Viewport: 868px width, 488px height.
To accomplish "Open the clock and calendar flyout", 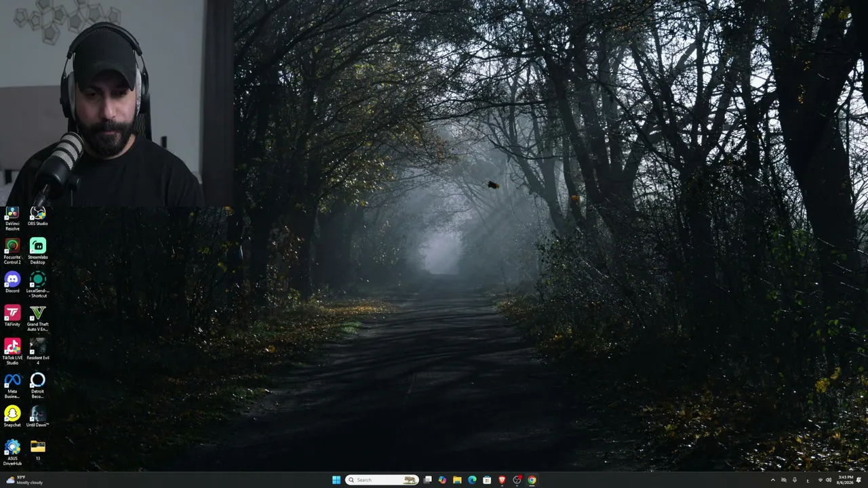I will coord(845,480).
